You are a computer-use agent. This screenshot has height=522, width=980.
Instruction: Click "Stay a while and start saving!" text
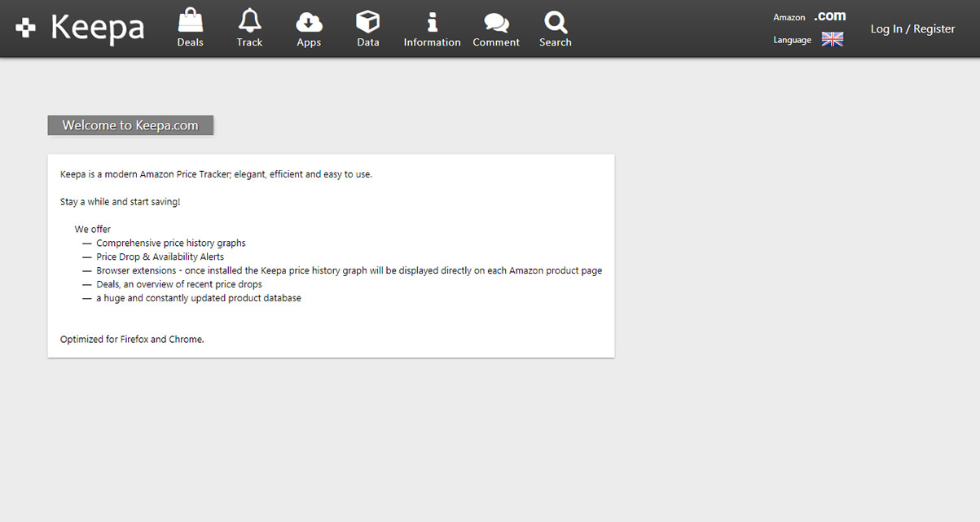(120, 202)
